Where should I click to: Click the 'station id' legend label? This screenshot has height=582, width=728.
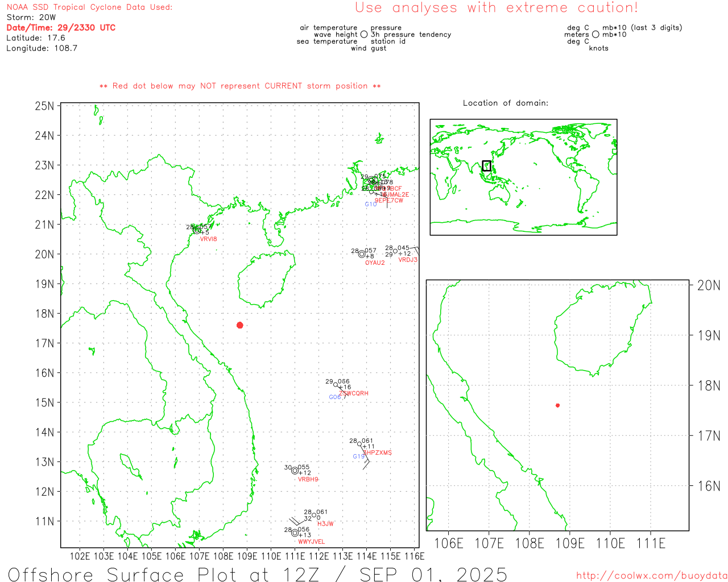388,41
